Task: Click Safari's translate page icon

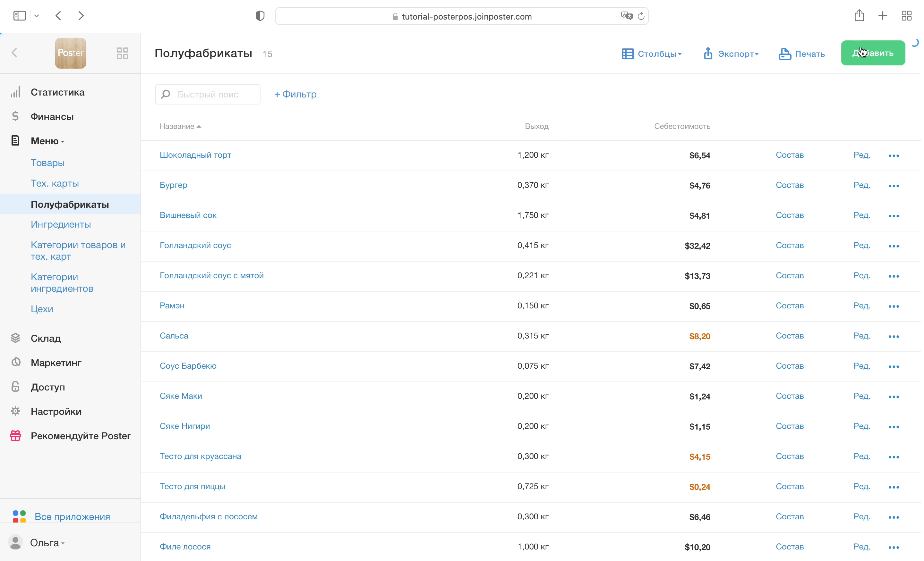Action: [x=626, y=16]
